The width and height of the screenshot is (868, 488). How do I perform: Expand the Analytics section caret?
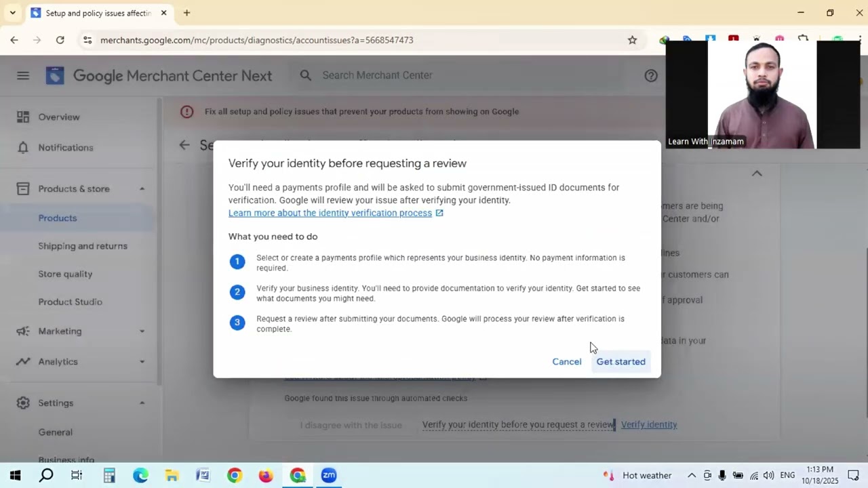coord(142,361)
